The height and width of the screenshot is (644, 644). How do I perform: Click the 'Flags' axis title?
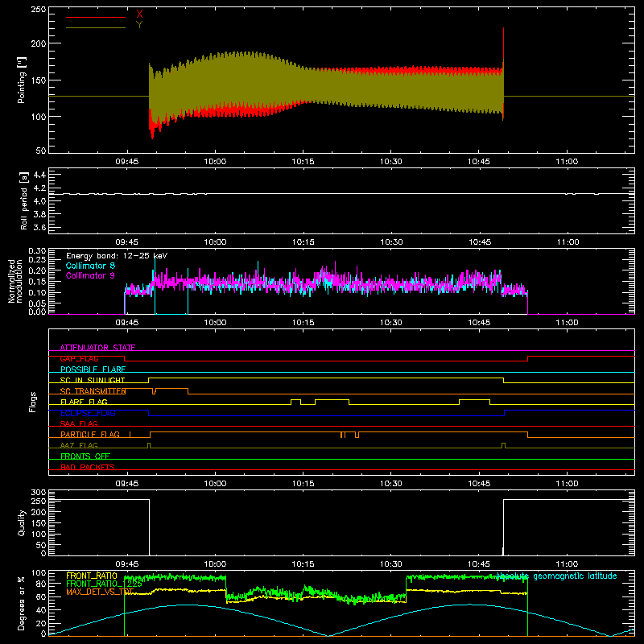[x=32, y=402]
